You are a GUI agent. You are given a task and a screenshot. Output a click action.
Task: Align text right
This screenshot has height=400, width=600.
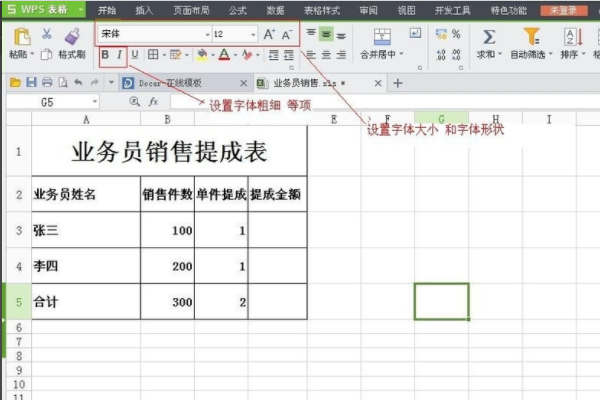click(341, 55)
